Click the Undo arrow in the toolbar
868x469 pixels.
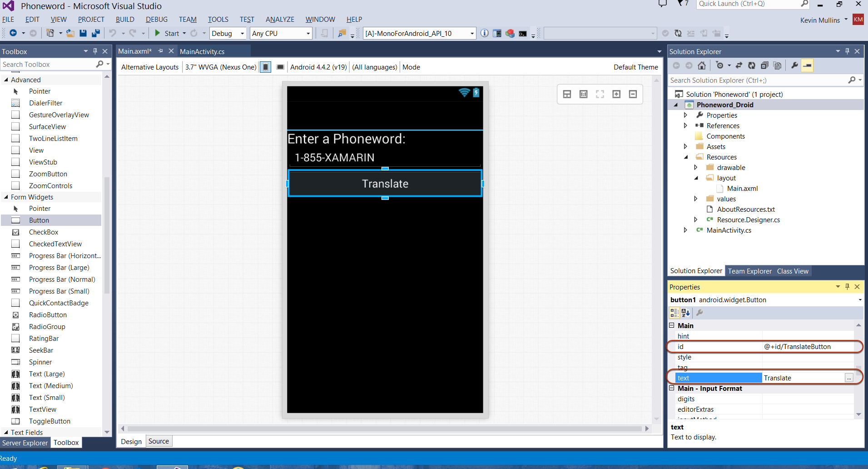(x=112, y=33)
